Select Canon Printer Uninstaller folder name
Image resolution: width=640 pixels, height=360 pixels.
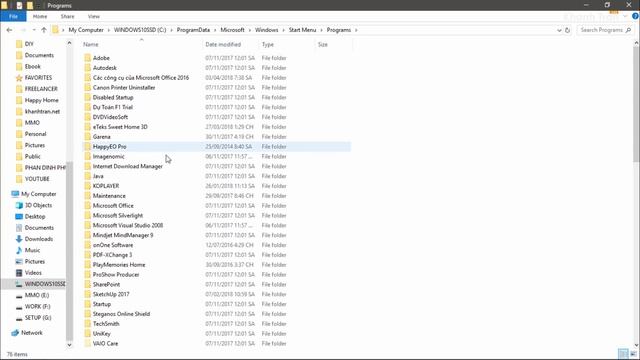pos(124,87)
